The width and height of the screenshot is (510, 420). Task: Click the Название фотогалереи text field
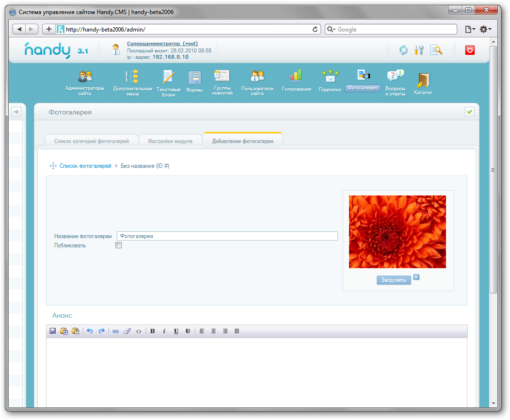[227, 236]
